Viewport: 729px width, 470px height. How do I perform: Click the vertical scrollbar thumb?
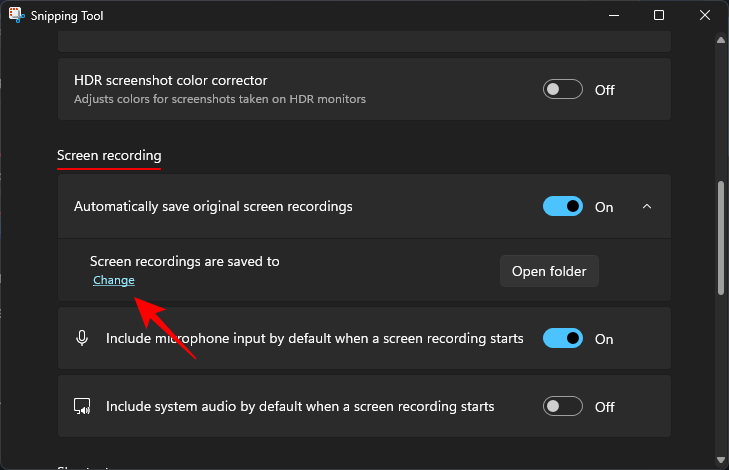[720, 236]
